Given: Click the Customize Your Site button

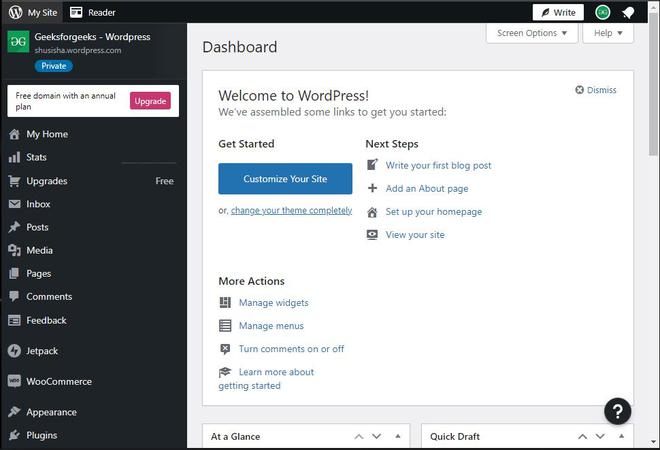Looking at the screenshot, I should coord(285,179).
